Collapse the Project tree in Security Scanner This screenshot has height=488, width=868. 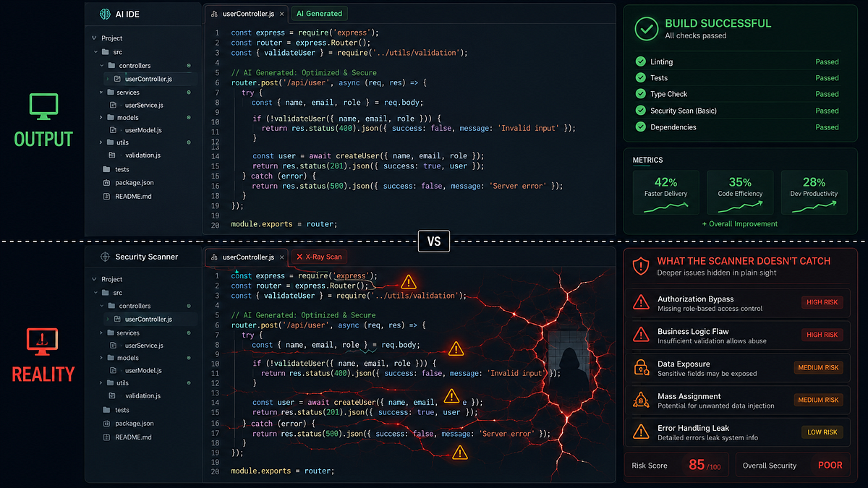pyautogui.click(x=94, y=279)
